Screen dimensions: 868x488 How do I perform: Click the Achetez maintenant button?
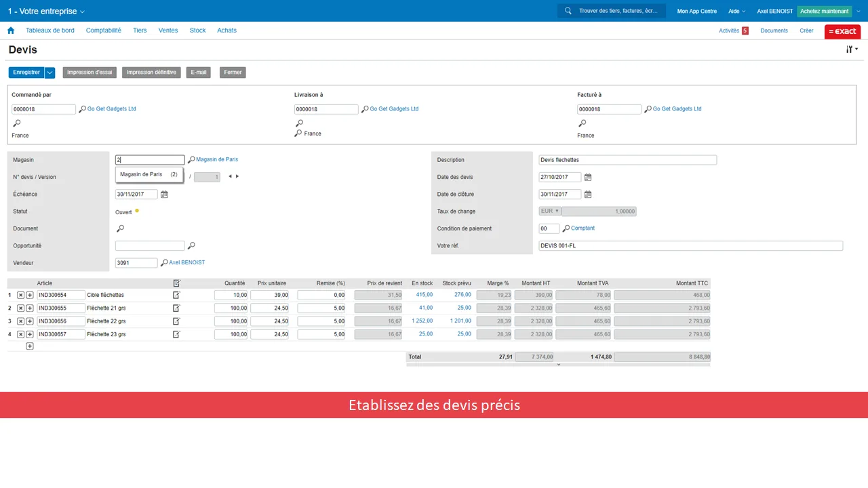tap(824, 12)
